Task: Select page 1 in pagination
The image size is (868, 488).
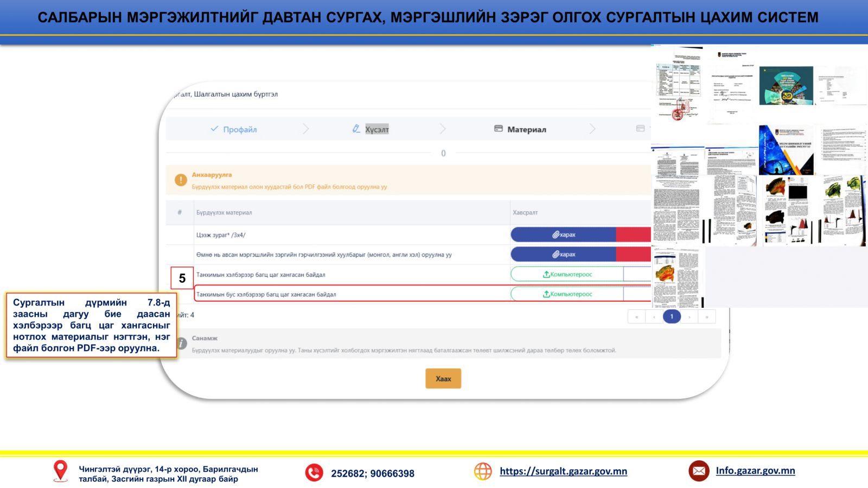Action: tap(672, 316)
